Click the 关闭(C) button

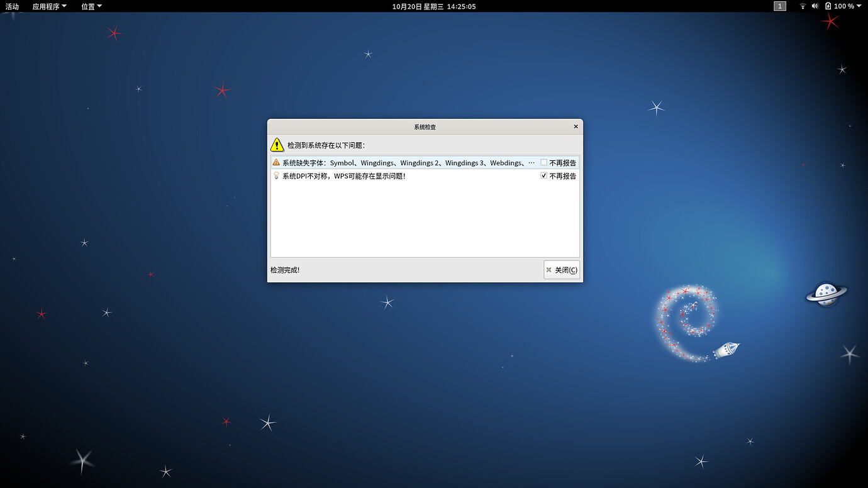coord(562,270)
